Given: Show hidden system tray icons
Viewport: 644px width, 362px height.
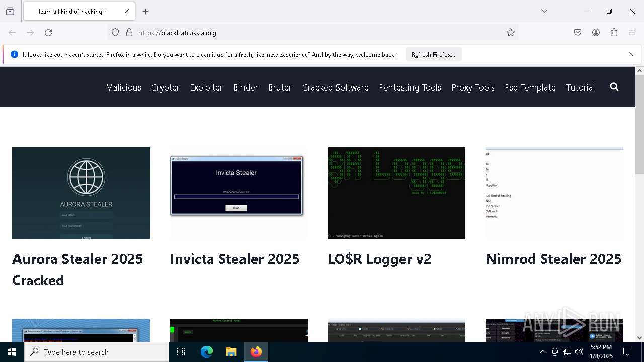Looking at the screenshot, I should coord(542,352).
